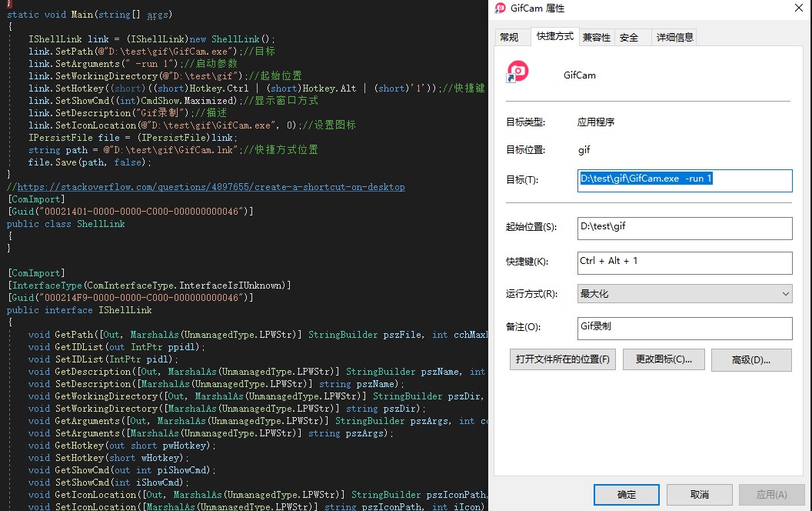Click the 'void SetIDList' declaration line
The width and height of the screenshot is (812, 511).
click(103, 359)
